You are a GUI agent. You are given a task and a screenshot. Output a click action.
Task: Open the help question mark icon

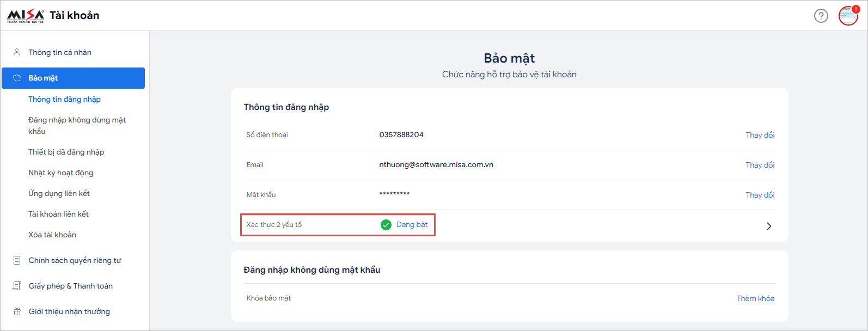coord(821,16)
